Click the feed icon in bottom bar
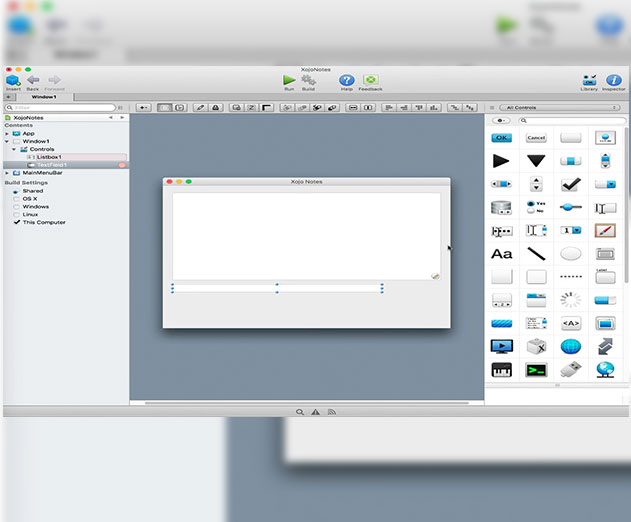The height and width of the screenshot is (522, 631). pyautogui.click(x=332, y=412)
